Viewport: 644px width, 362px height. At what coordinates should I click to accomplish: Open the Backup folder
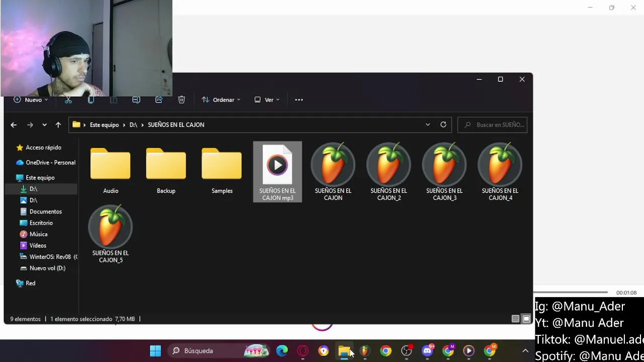pyautogui.click(x=166, y=171)
